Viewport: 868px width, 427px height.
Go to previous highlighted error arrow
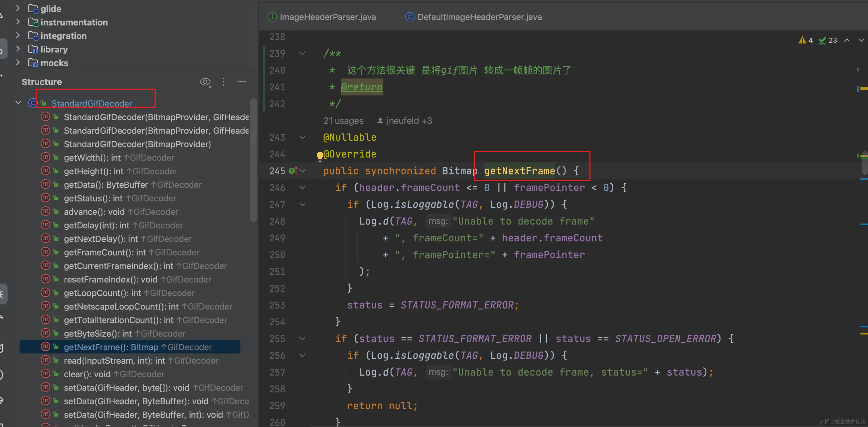847,40
